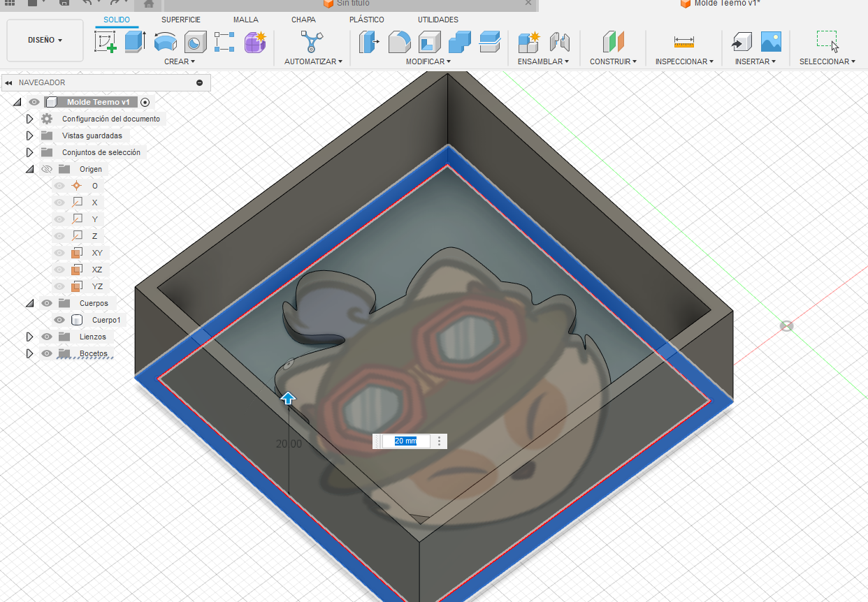The image size is (868, 602).
Task: Switch to the SUPERFICIE tab
Action: [180, 20]
